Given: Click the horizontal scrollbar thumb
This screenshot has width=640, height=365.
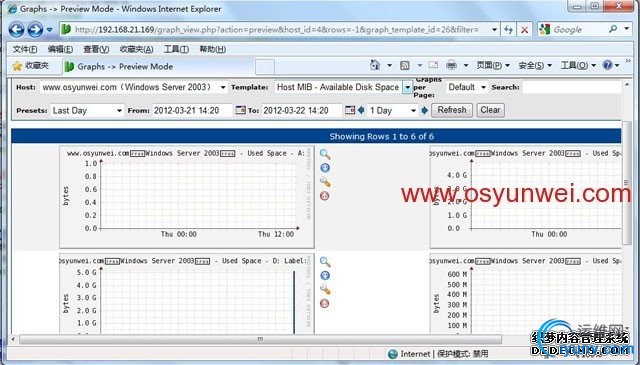Looking at the screenshot, I should (260, 339).
